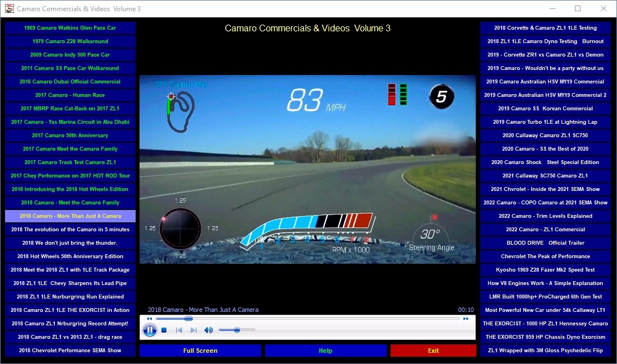The height and width of the screenshot is (364, 617).
Task: Play 2018 Camaro ZL1 1LE THE EXORCIST in Action
Action: (x=70, y=310)
